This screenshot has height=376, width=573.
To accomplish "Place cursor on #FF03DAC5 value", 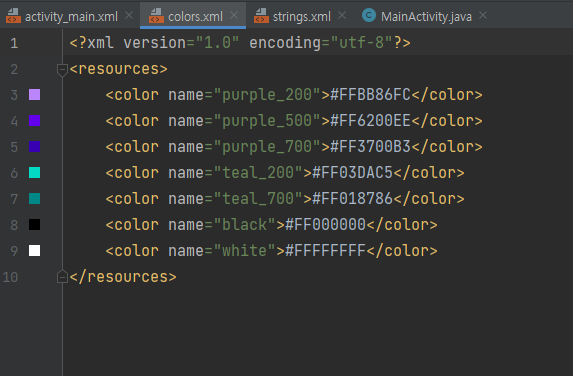I will [x=352, y=172].
